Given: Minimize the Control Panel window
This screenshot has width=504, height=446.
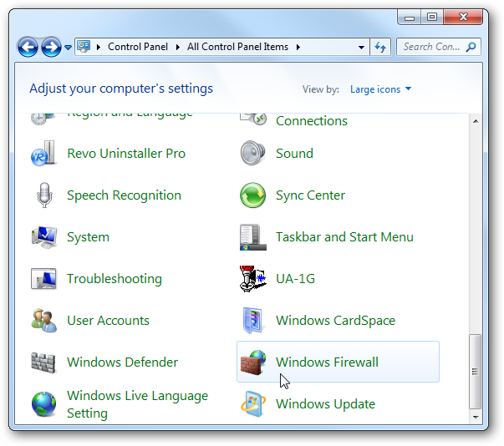Looking at the screenshot, I should [410, 18].
